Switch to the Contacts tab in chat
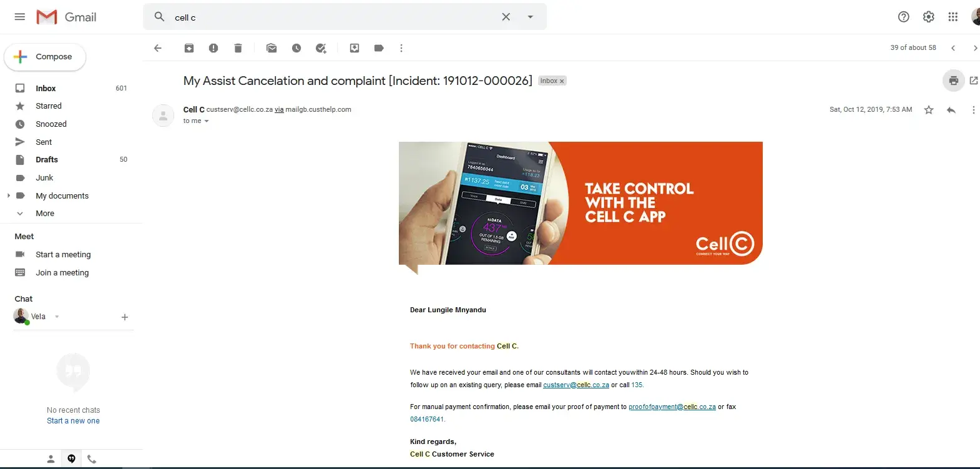This screenshot has height=469, width=980. point(51,459)
